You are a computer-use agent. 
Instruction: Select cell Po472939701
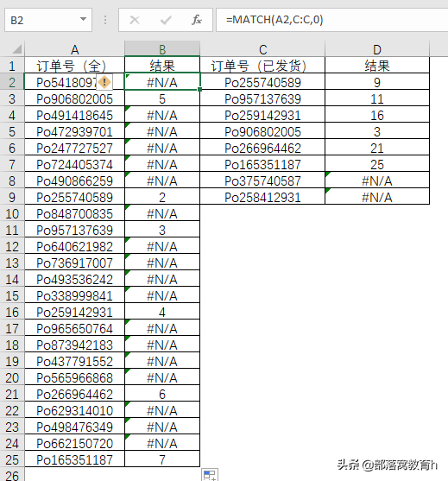[74, 131]
